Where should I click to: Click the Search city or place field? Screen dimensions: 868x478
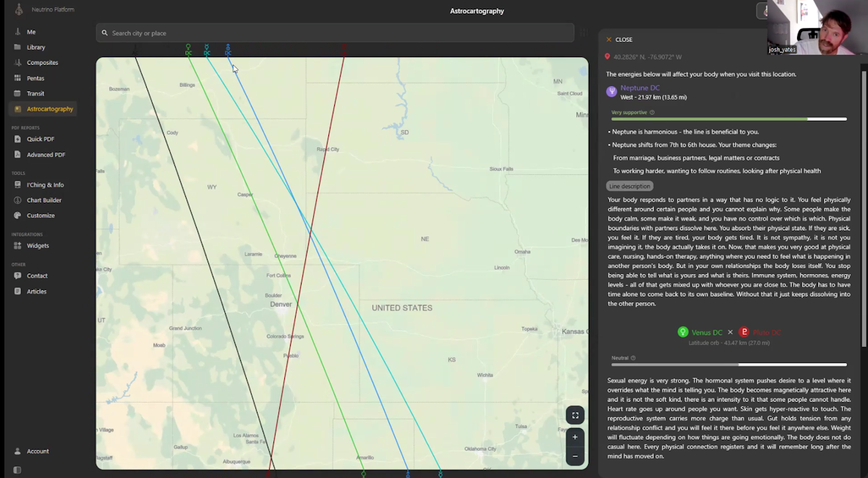tap(334, 33)
